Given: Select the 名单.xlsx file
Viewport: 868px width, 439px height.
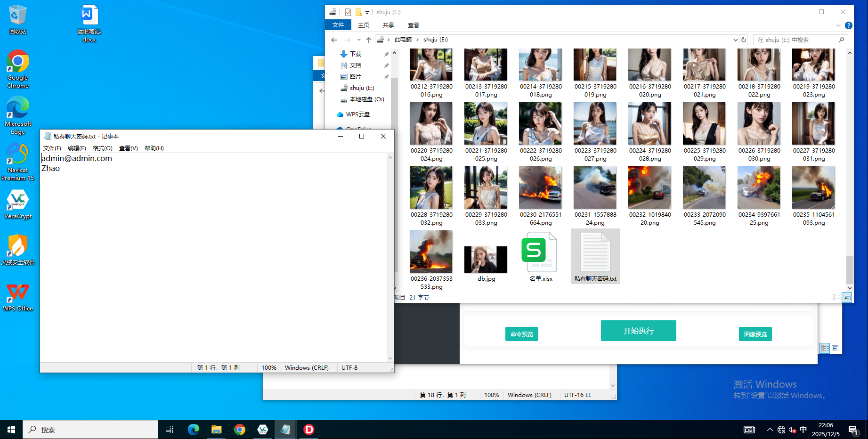Looking at the screenshot, I should (x=541, y=257).
